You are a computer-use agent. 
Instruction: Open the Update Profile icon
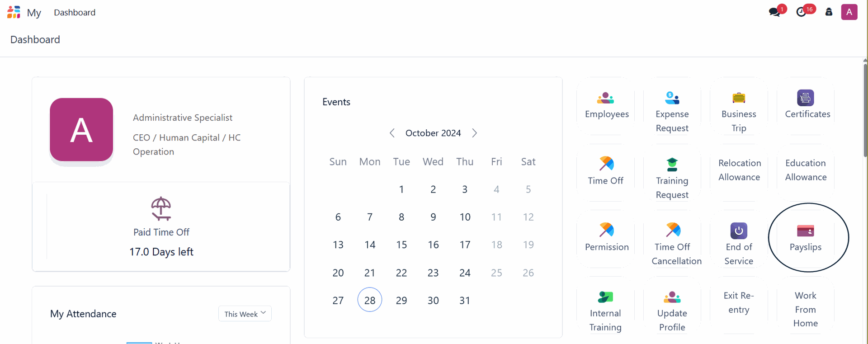point(672,297)
